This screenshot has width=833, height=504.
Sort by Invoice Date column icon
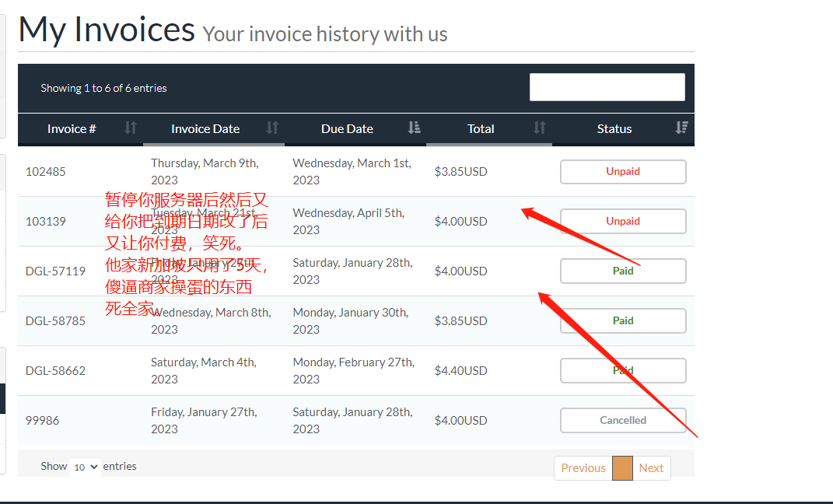pyautogui.click(x=272, y=128)
